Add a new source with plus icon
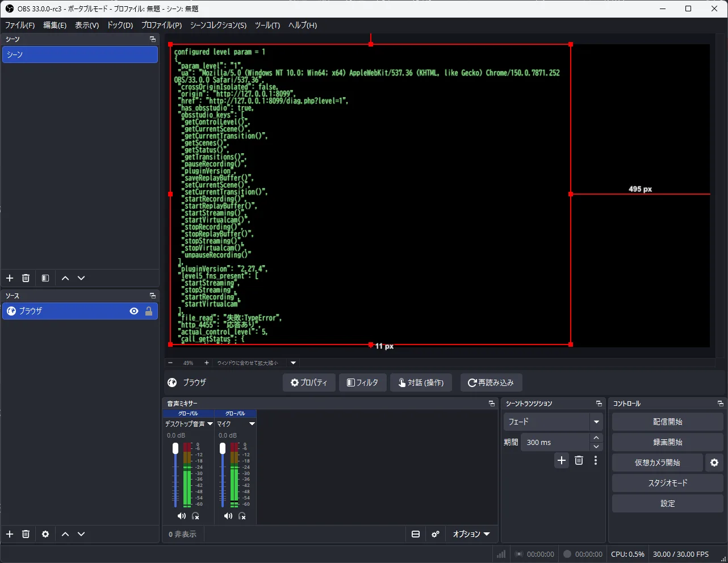Viewport: 728px width, 563px height. pos(10,534)
